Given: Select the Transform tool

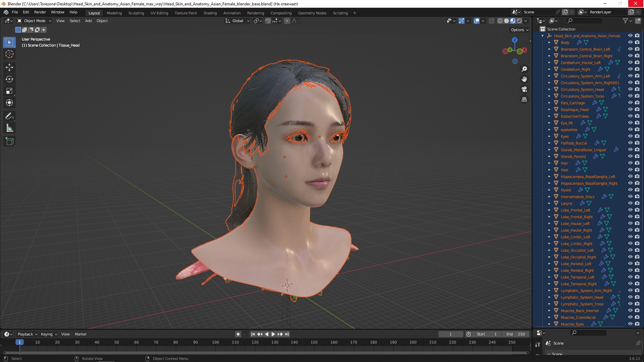Looking at the screenshot, I should tap(9, 103).
